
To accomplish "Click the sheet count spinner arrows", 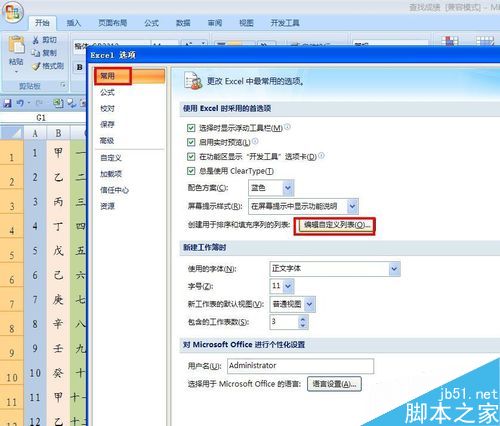I will pos(303,322).
